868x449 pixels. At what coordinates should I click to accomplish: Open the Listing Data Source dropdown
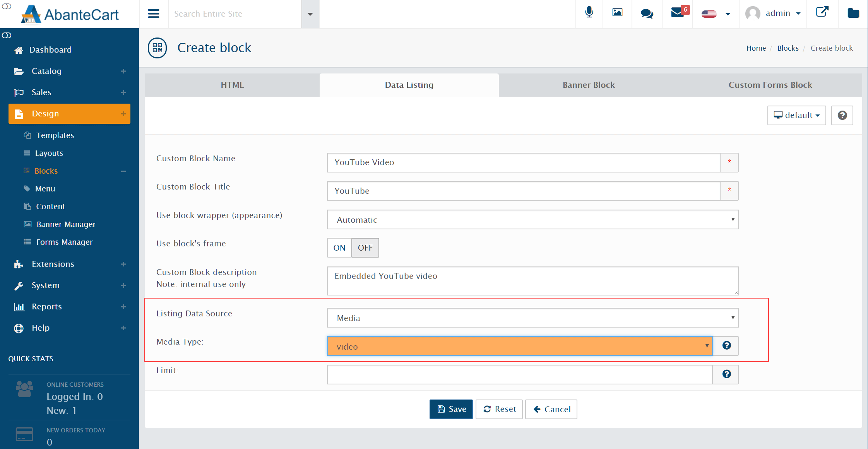tap(532, 318)
